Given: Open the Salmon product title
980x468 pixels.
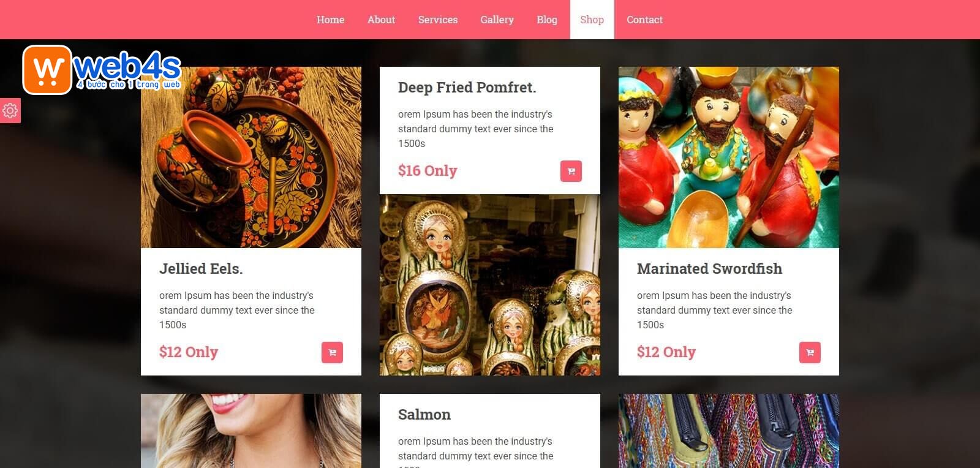Looking at the screenshot, I should [424, 415].
